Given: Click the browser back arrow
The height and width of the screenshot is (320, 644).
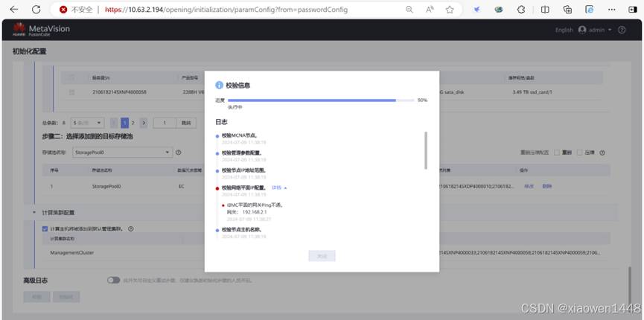Looking at the screenshot, I should click(x=13, y=10).
